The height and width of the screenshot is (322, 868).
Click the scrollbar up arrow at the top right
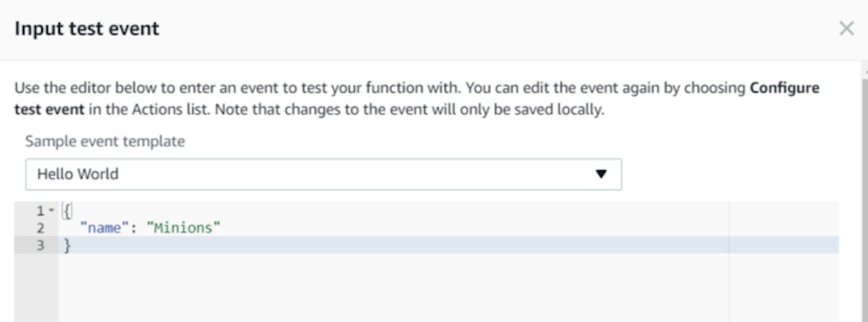pyautogui.click(x=865, y=72)
